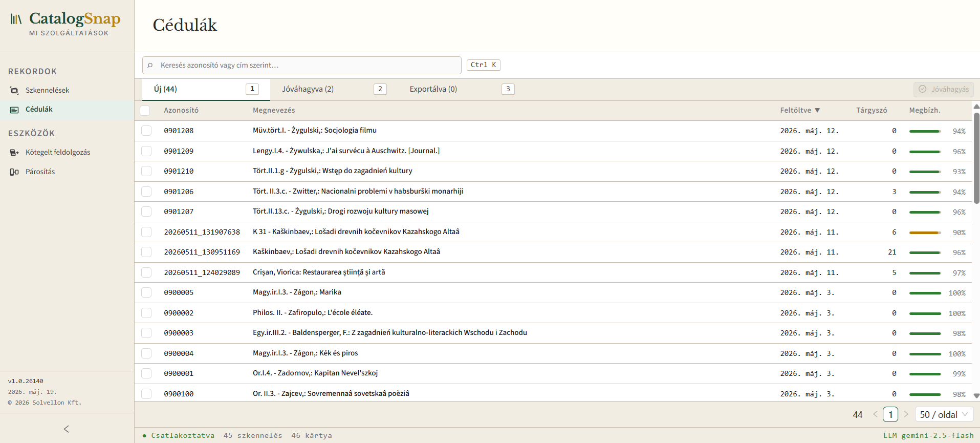Click the CatalogSnap bookshelf logo icon
The width and height of the screenshot is (980, 443).
[x=16, y=19]
